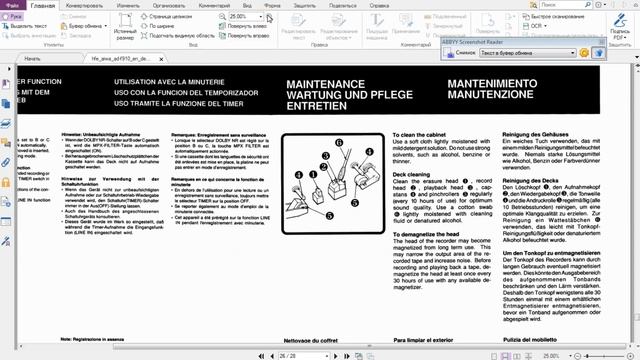Viewport: 640px width, 360px height.
Task: Close the hfe_aiwa document tab
Action: 161,60
